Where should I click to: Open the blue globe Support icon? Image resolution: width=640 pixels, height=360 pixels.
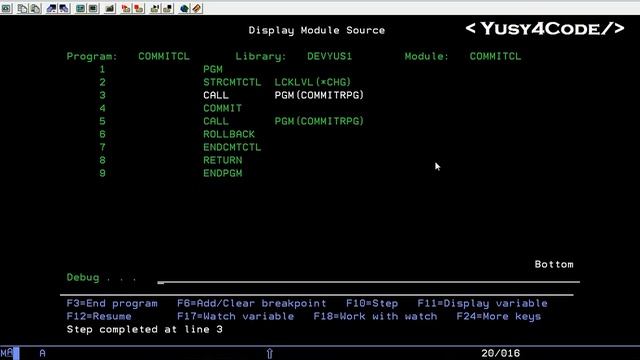[x=184, y=8]
